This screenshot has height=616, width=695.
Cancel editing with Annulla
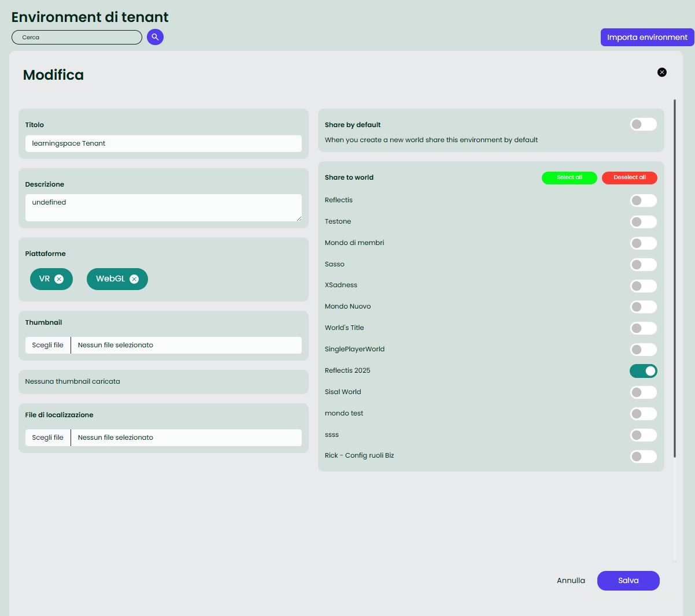[x=571, y=581]
